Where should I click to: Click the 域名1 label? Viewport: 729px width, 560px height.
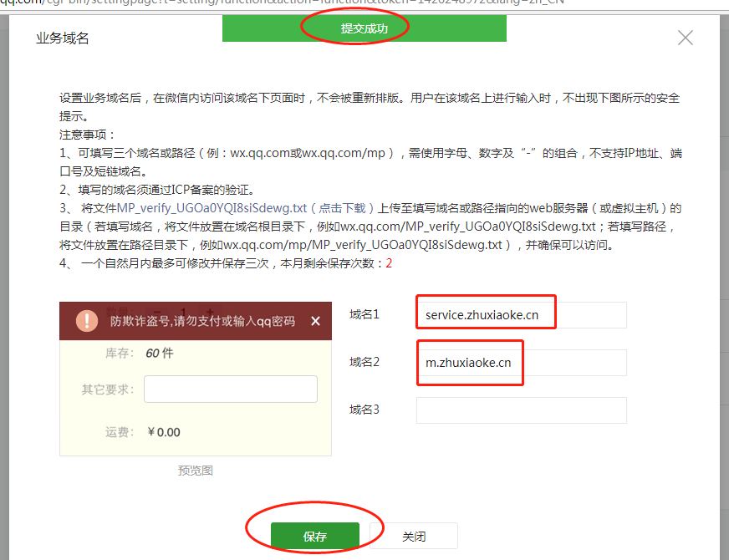click(364, 314)
